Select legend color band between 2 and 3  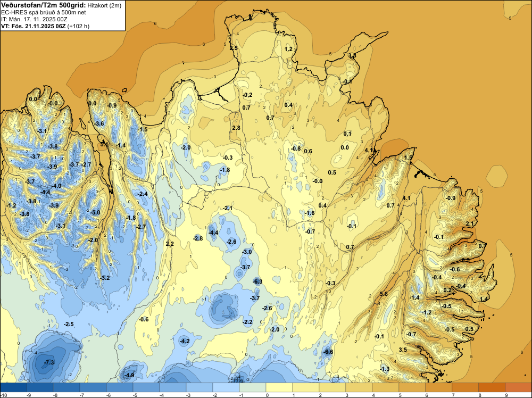point(332,387)
